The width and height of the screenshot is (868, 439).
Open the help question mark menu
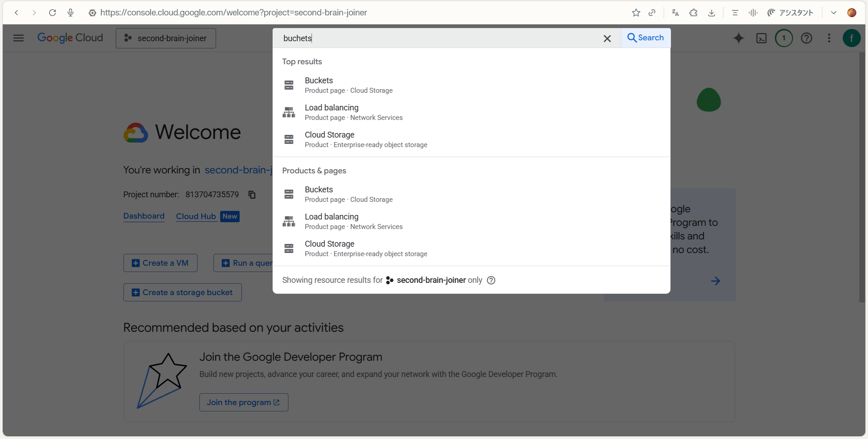click(807, 38)
